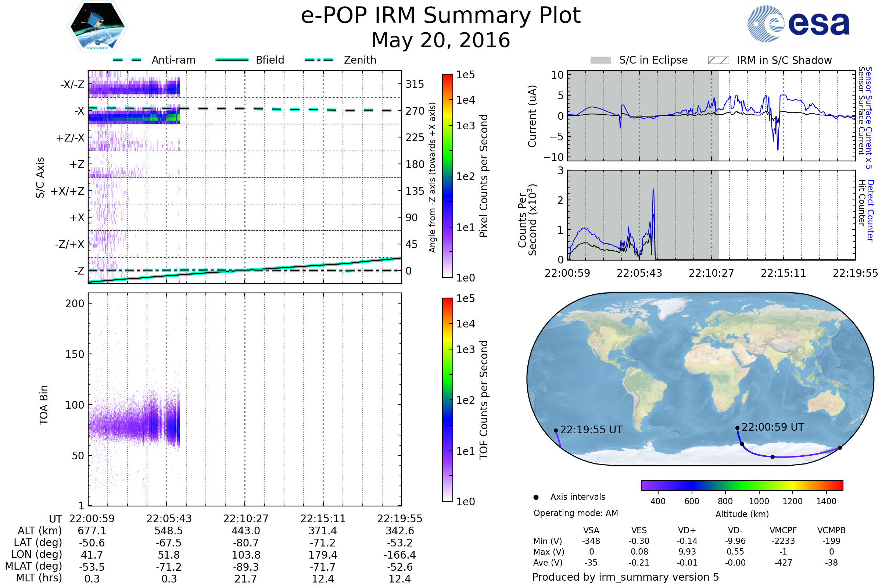Click the Pixel Counts per Second colorbar
Image resolution: width=882 pixels, height=588 pixels.
pyautogui.click(x=447, y=176)
